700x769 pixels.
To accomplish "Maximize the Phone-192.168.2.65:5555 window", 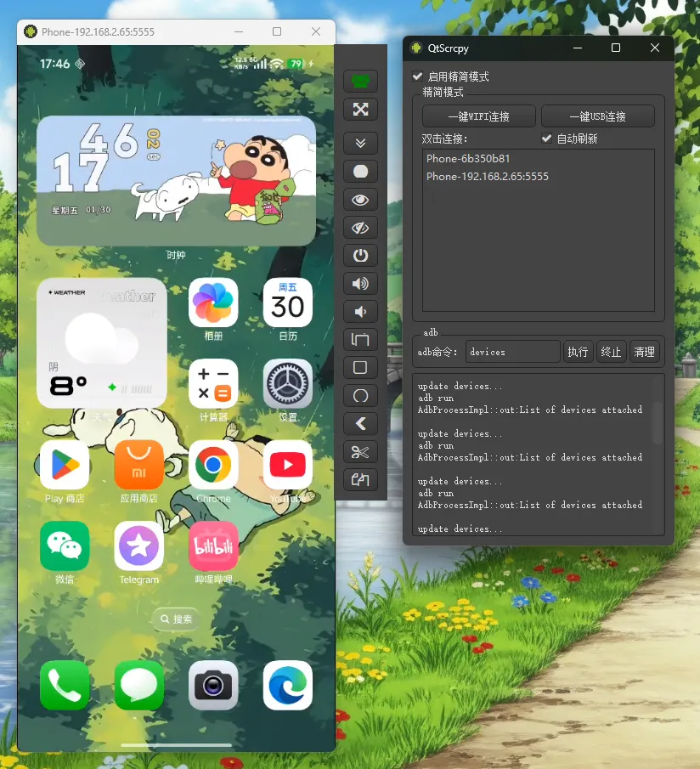I will pyautogui.click(x=277, y=32).
